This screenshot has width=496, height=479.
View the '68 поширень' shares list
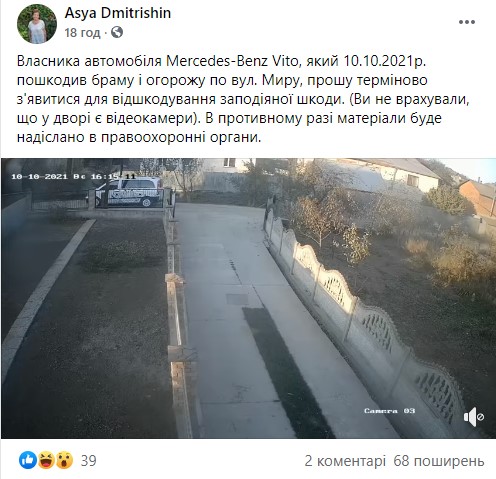pos(439,461)
